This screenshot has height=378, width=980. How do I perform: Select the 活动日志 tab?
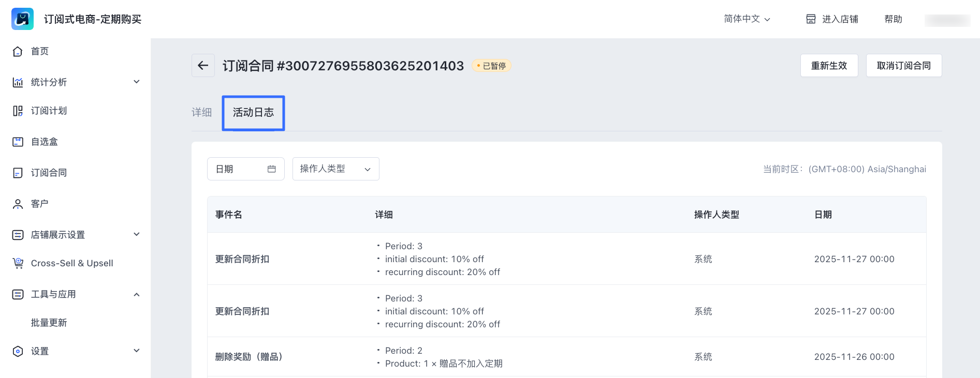(253, 113)
